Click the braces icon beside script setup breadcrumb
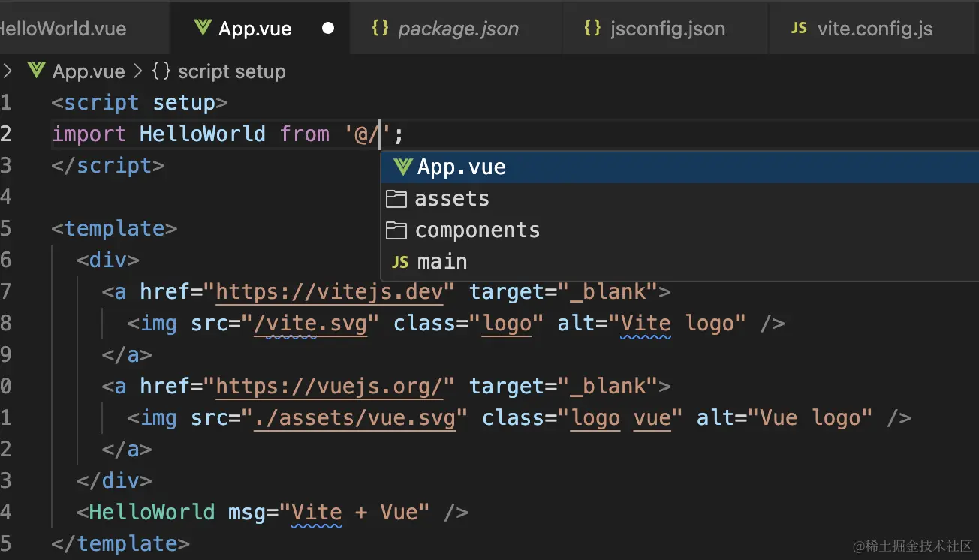 click(x=161, y=71)
